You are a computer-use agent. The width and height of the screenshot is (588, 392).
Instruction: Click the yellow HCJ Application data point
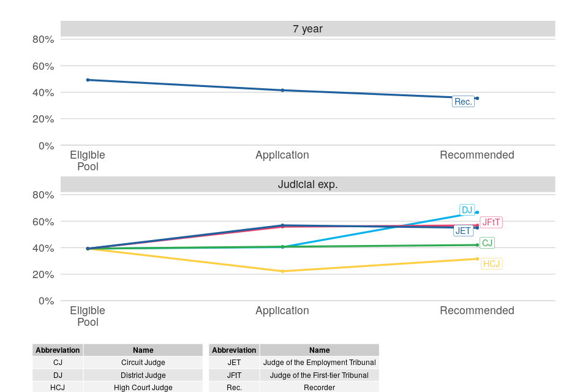(282, 271)
